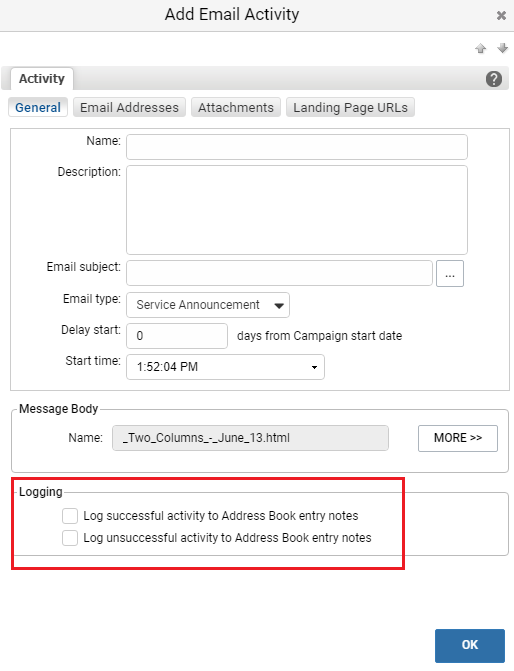Screen dimensions: 514x671
Task: Click the Delay start days field
Action: (x=177, y=336)
